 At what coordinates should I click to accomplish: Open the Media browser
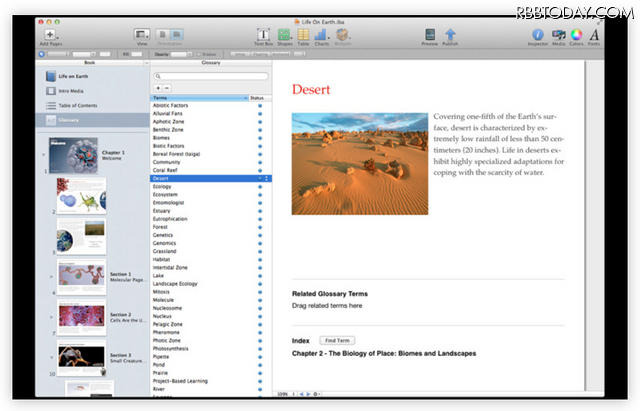(557, 35)
